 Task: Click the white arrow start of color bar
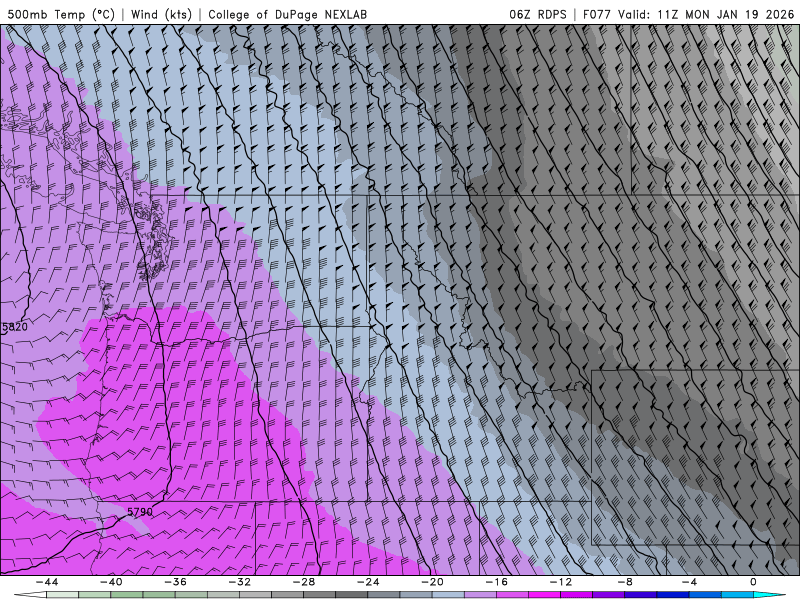click(30, 595)
